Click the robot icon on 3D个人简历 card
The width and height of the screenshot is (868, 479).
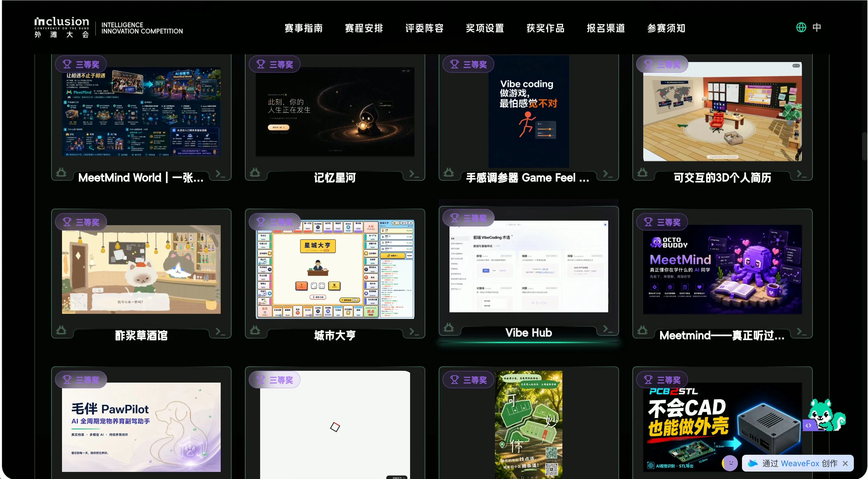click(x=643, y=172)
